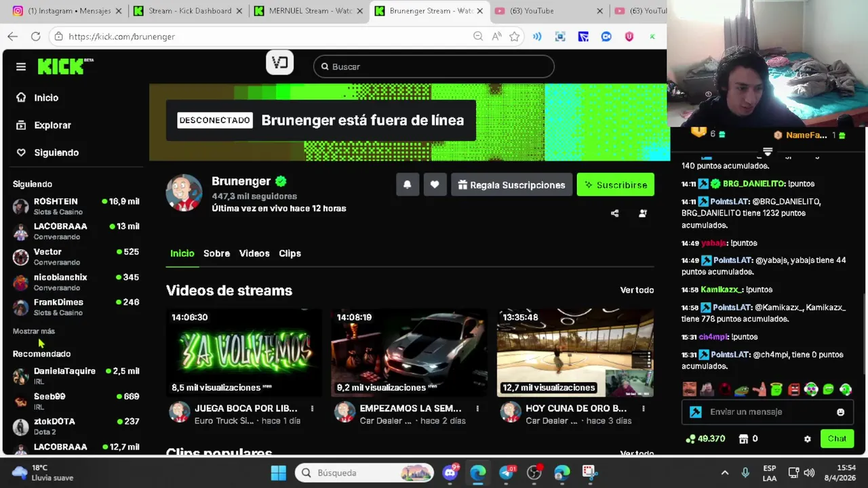Click the KICK logo
The width and height of the screenshot is (868, 488).
[x=65, y=66]
